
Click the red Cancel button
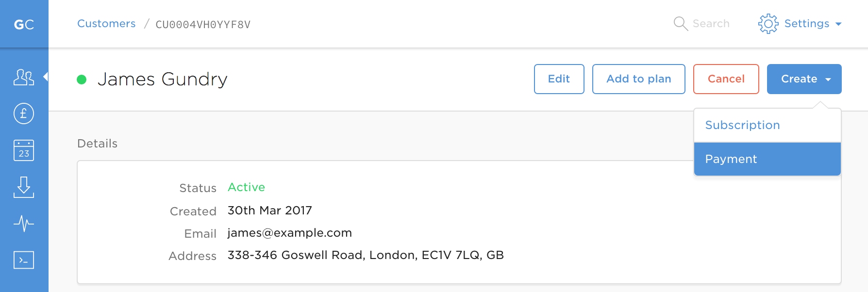click(x=726, y=79)
